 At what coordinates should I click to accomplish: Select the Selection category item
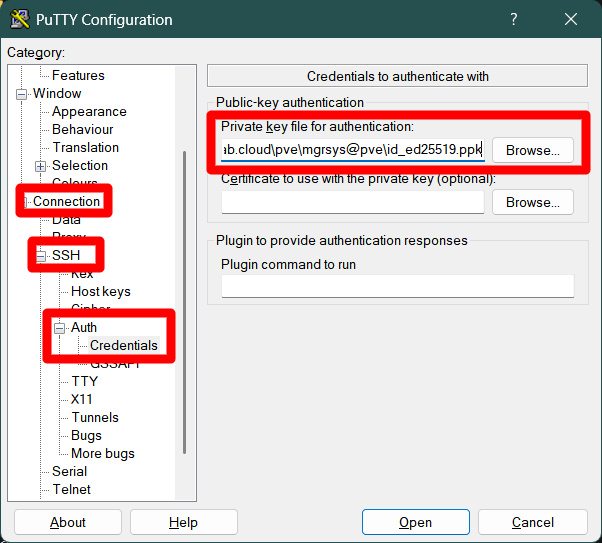pos(80,166)
